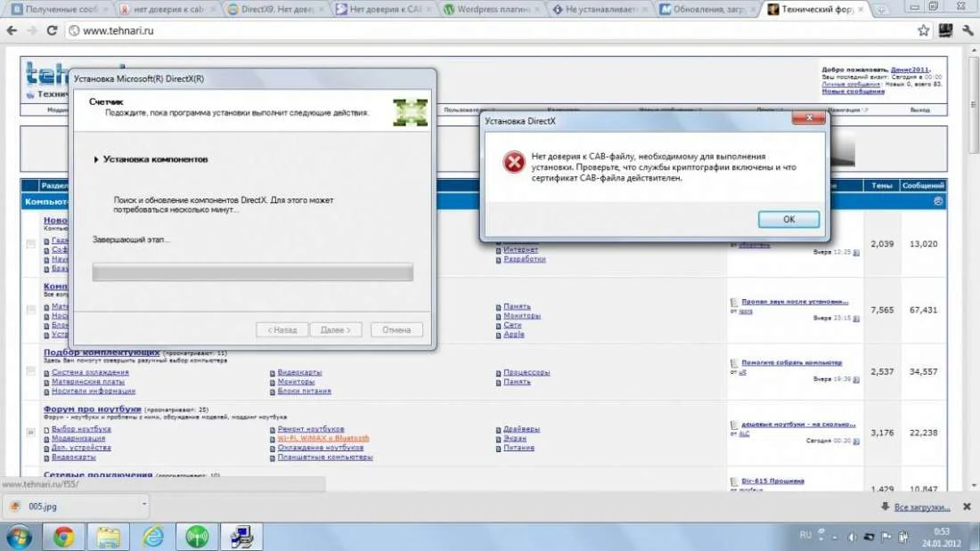Close the downloads bar with the X
Viewport: 980px width, 551px height.
pos(967,506)
